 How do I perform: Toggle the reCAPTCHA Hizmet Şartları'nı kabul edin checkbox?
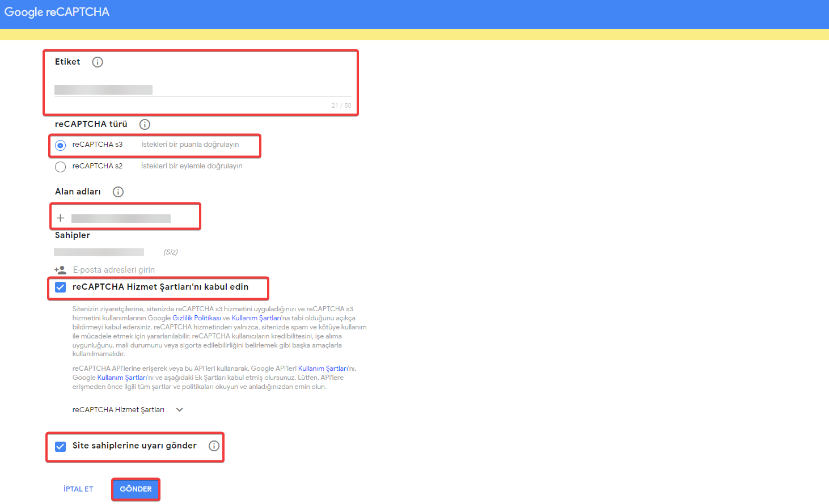click(61, 287)
